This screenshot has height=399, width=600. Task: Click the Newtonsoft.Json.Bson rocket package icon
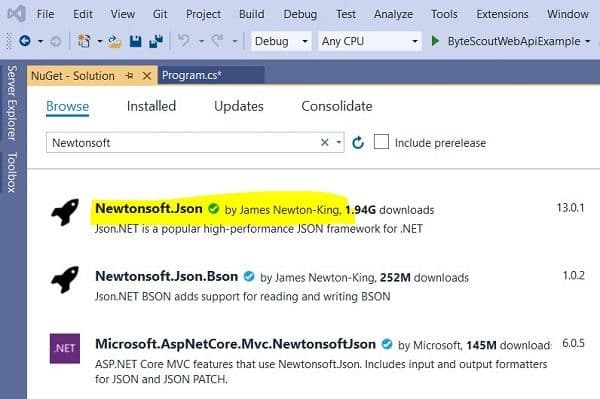coord(65,280)
